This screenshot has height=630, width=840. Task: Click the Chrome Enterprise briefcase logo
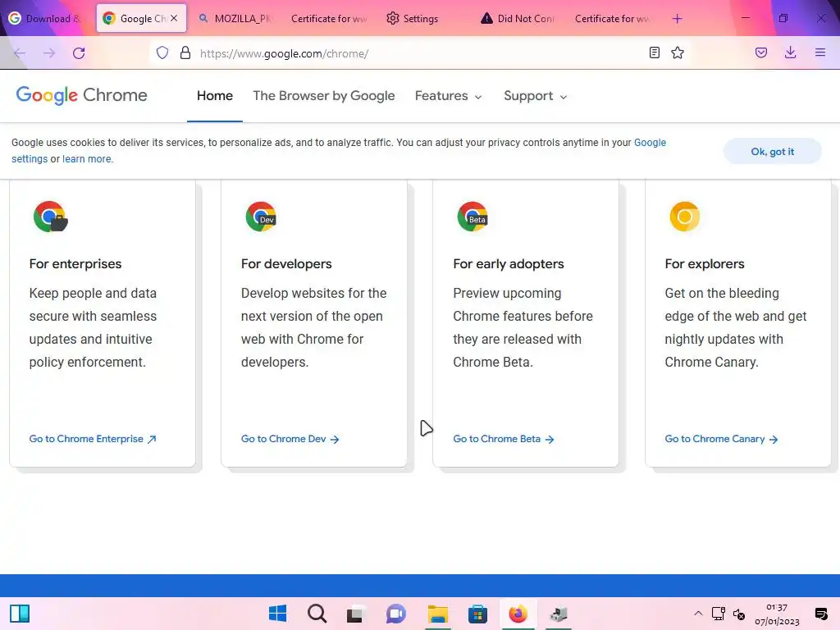(x=50, y=217)
